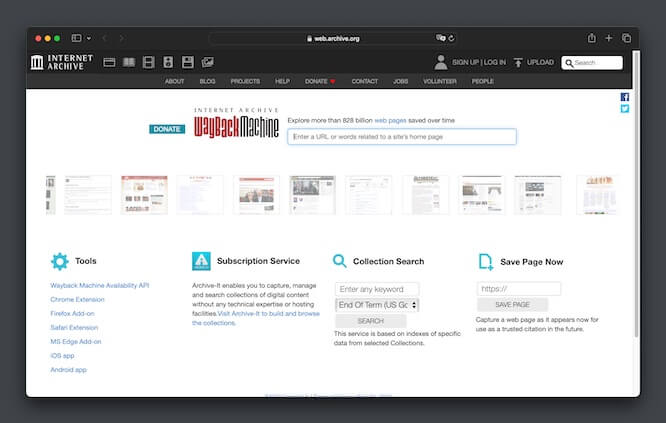Click the Internet Archive logo
666x423 pixels.
tap(62, 62)
